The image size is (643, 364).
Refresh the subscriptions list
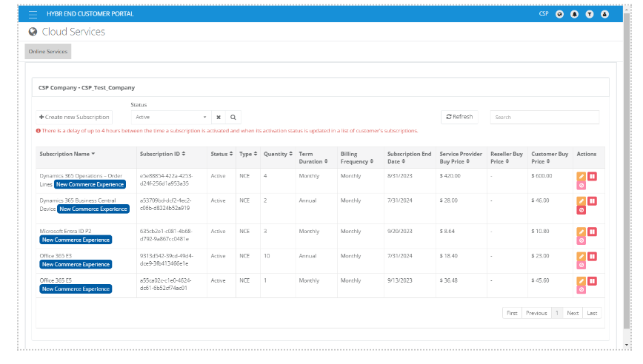[459, 117]
